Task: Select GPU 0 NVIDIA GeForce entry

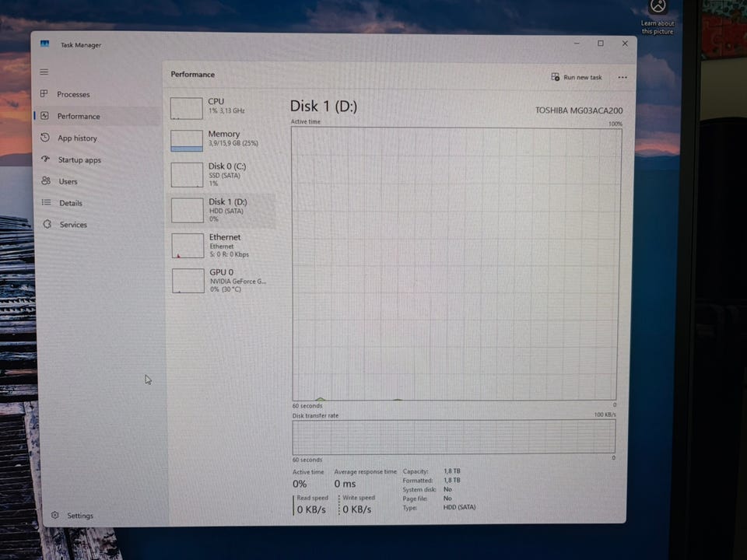Action: (223, 281)
